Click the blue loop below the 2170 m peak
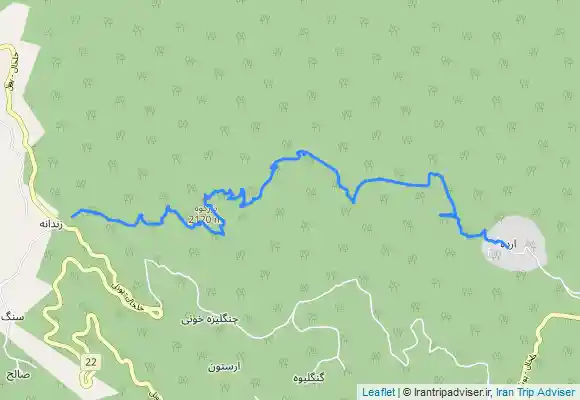 [218, 228]
